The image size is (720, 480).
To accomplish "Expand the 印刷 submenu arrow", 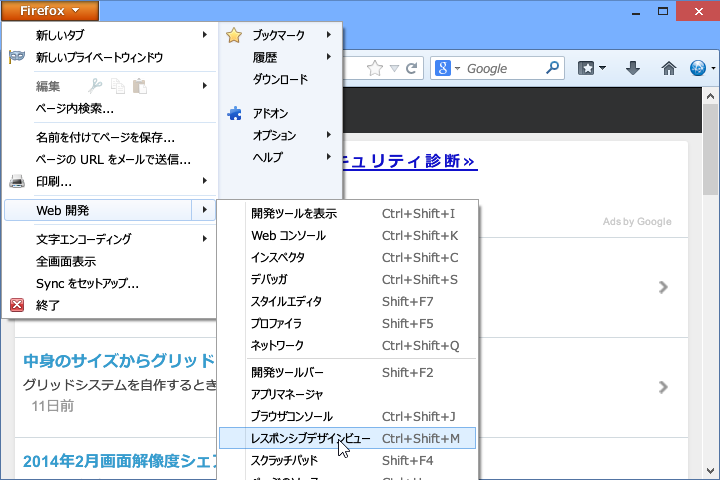I will tap(205, 181).
